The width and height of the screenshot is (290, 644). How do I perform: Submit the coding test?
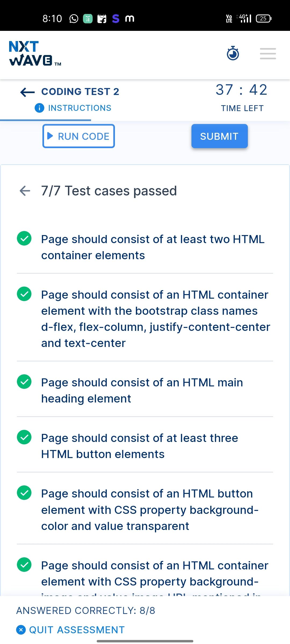pyautogui.click(x=219, y=136)
